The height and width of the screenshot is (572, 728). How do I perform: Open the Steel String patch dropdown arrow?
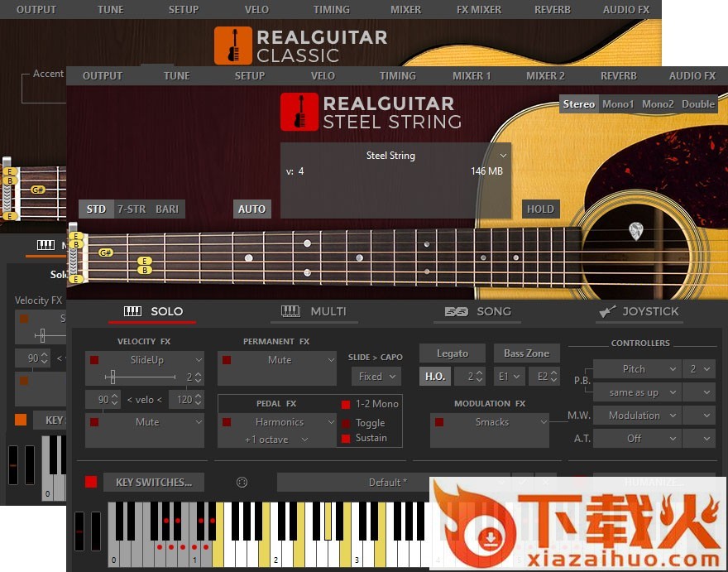[x=503, y=155]
